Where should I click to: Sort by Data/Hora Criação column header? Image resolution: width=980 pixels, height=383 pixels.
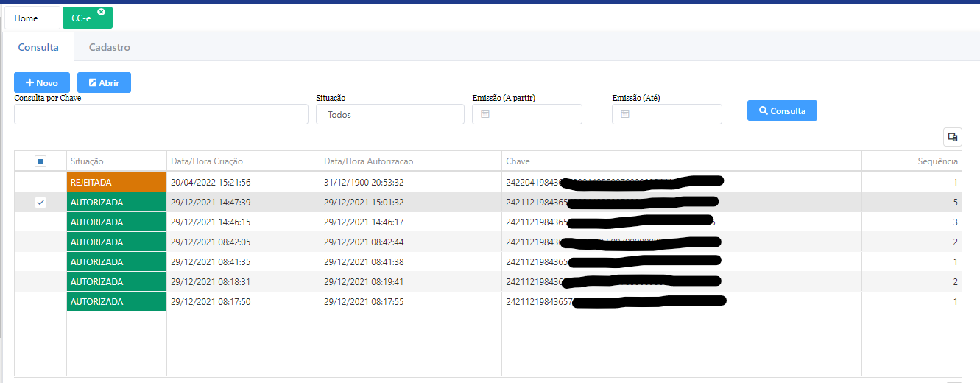207,161
